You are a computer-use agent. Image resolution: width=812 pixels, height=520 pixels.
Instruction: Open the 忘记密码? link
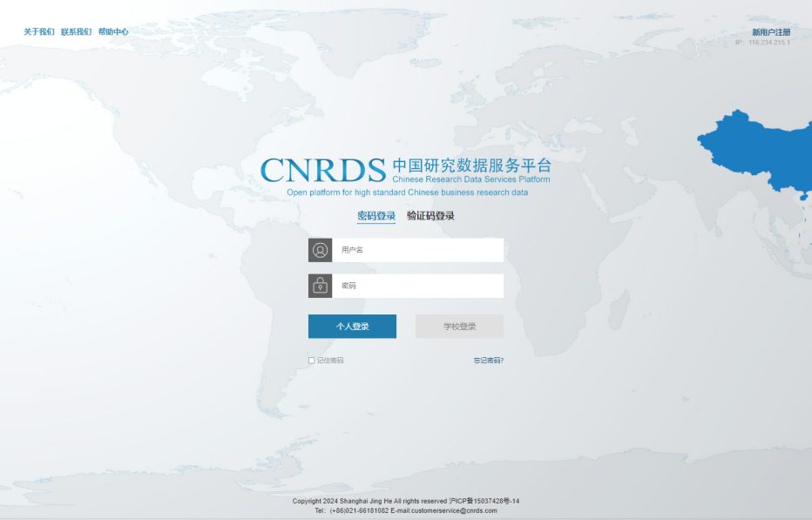(x=488, y=360)
